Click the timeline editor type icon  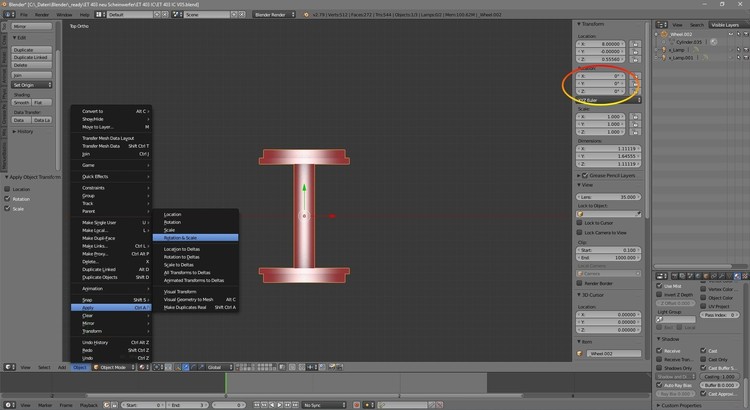coord(9,405)
